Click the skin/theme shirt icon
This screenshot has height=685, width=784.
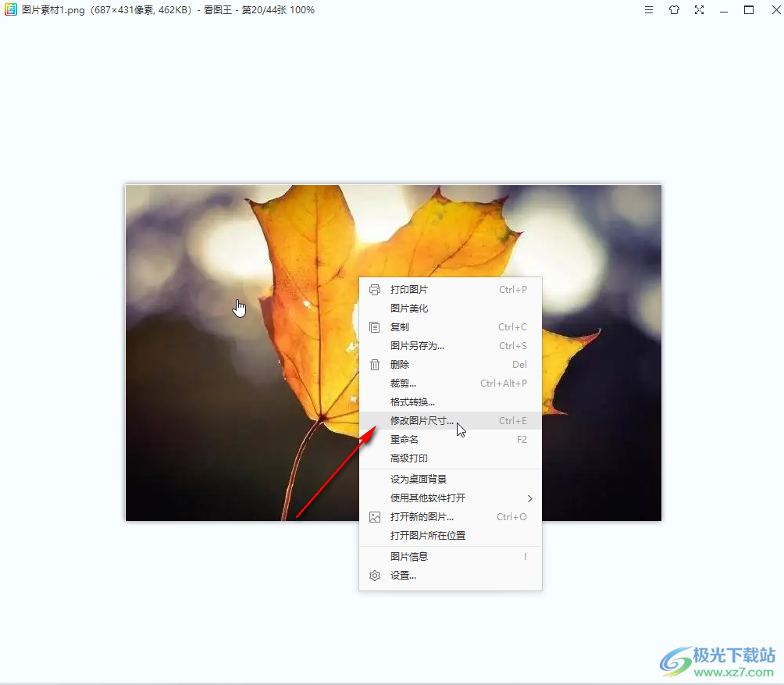(674, 10)
